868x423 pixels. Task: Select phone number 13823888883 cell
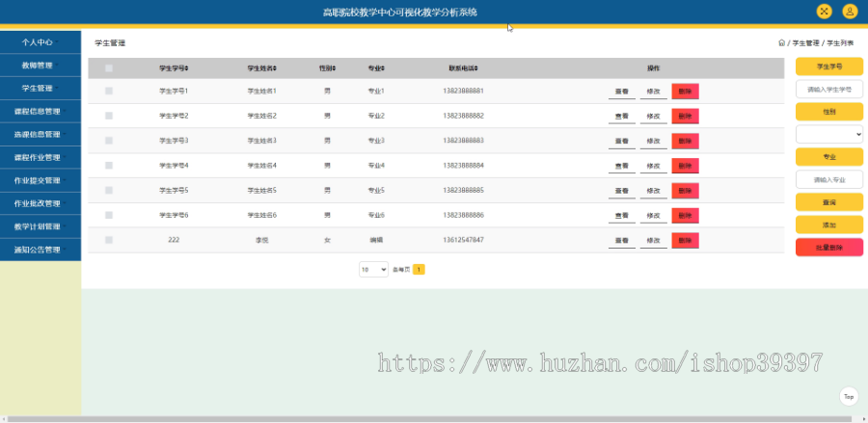(463, 141)
